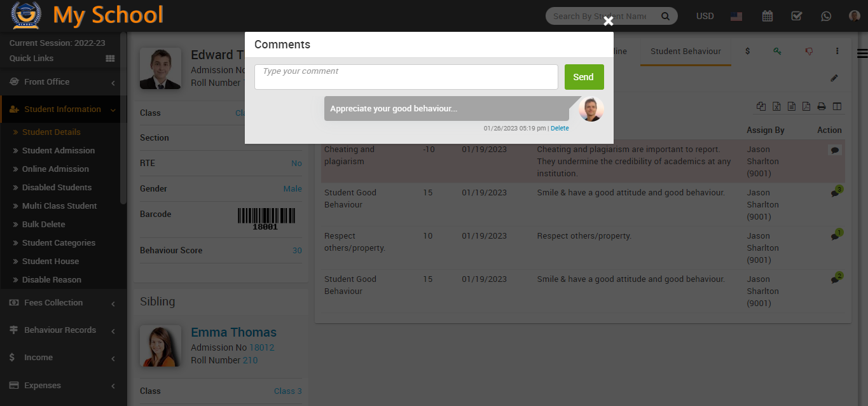868x406 pixels.
Task: Open sibling Emma Thomas profile link
Action: 233,332
